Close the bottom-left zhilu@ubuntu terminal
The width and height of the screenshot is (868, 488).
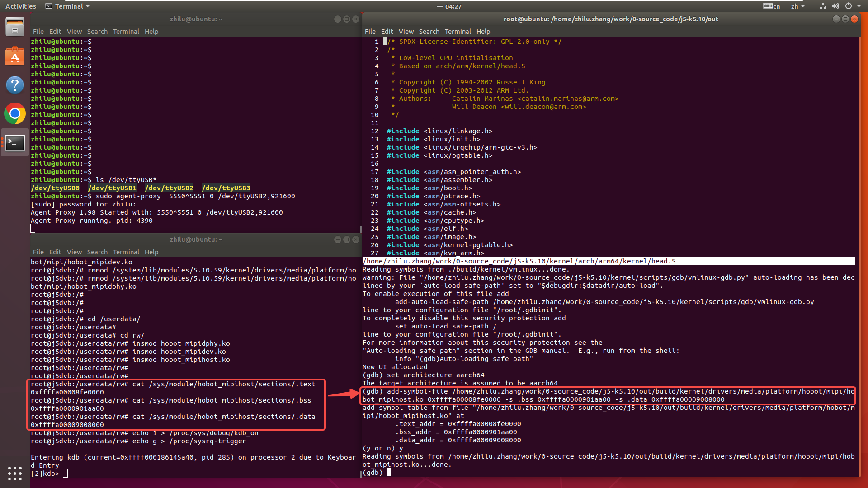[355, 239]
